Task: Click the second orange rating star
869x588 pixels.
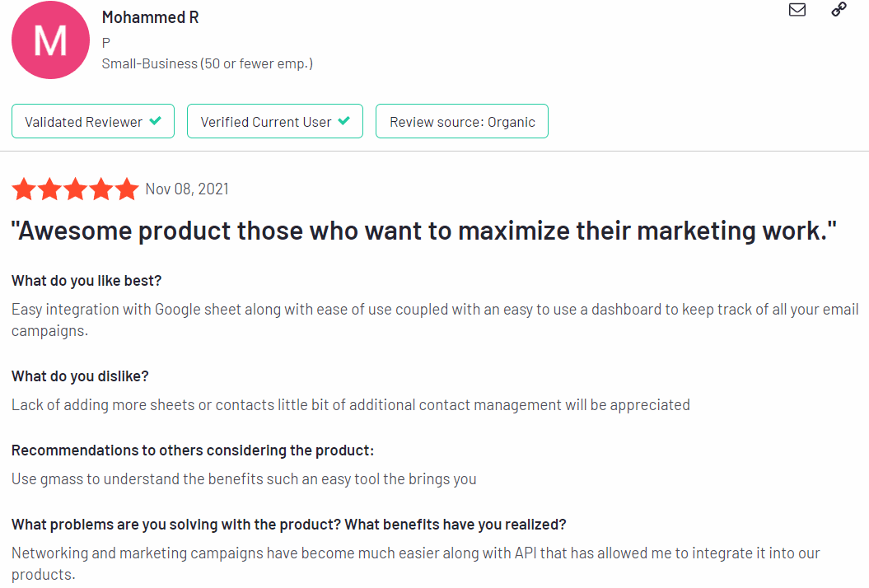Action: [50, 189]
